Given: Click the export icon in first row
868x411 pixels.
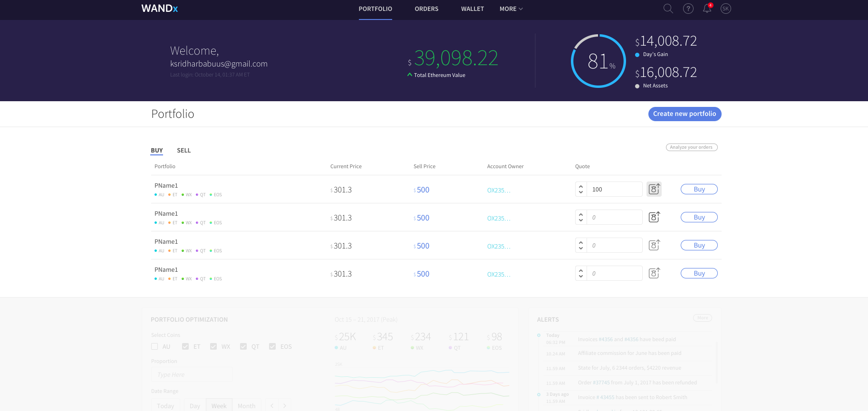Looking at the screenshot, I should pyautogui.click(x=654, y=189).
